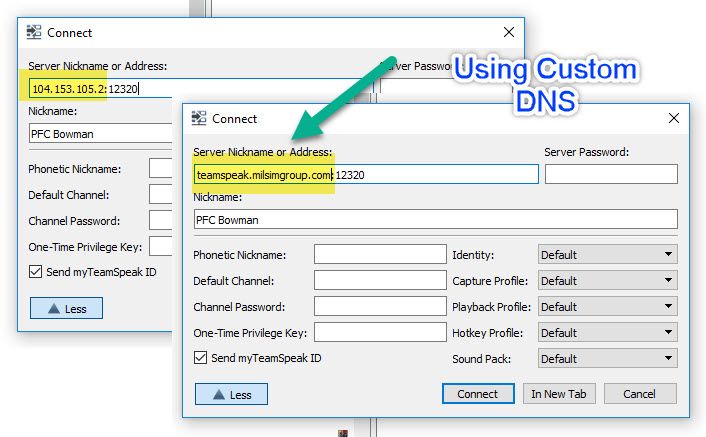The width and height of the screenshot is (706, 437).
Task: Close the front Connect dialog
Action: pyautogui.click(x=674, y=118)
